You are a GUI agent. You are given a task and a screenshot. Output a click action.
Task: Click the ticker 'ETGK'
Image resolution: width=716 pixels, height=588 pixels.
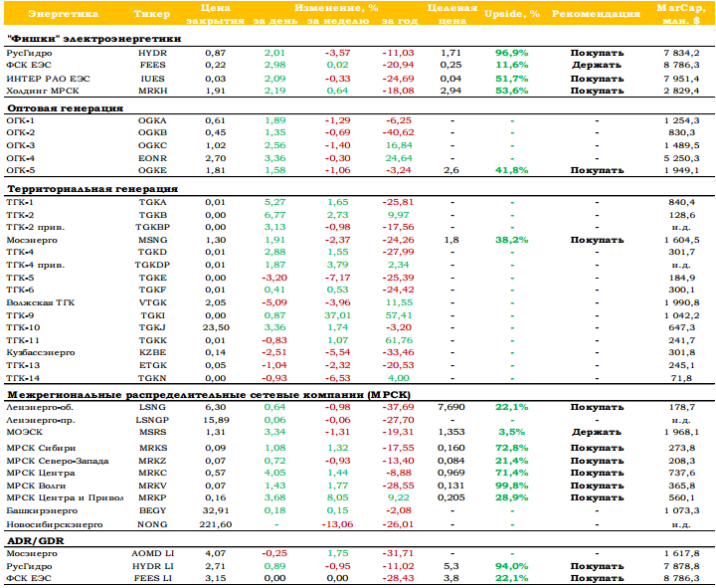click(x=152, y=365)
